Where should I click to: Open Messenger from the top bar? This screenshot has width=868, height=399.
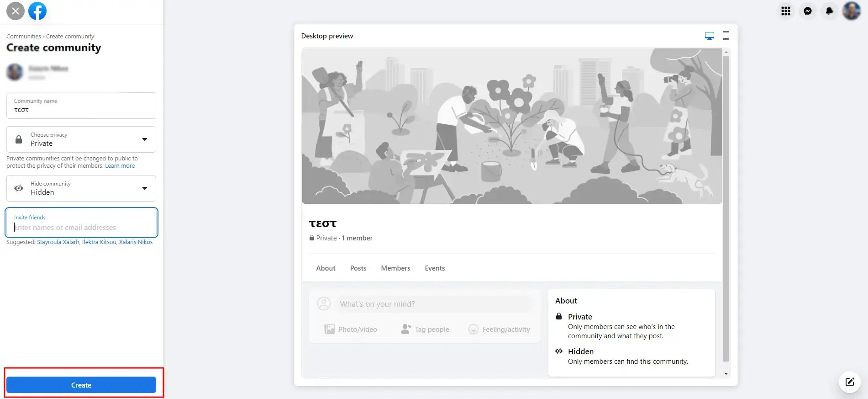(x=808, y=11)
